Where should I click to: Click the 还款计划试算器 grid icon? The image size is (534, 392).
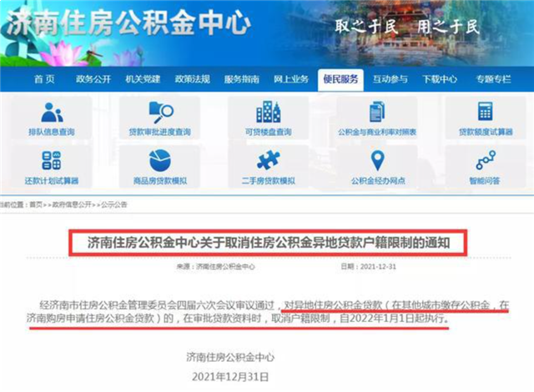(x=52, y=161)
